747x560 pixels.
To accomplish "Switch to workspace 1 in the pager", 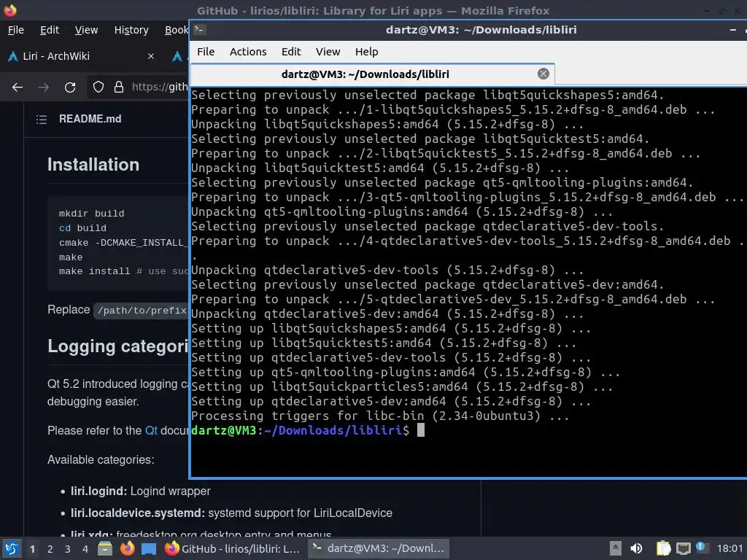I will [x=32, y=549].
